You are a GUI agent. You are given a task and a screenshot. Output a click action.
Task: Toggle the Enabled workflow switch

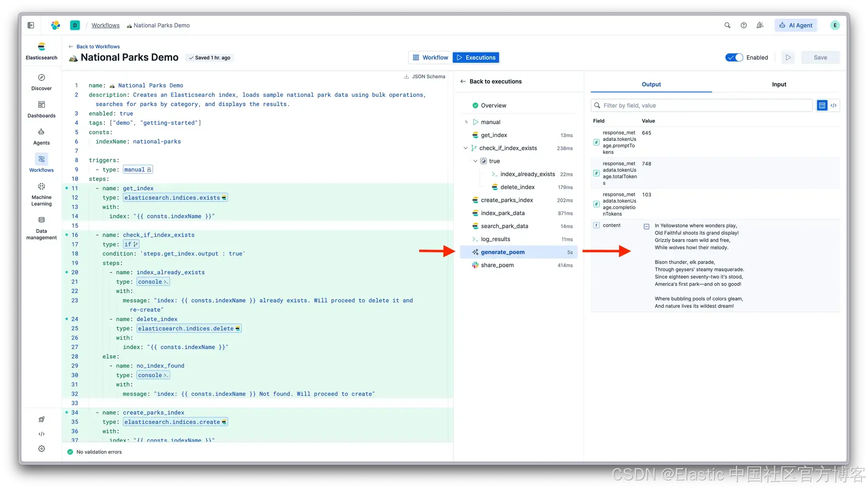734,57
